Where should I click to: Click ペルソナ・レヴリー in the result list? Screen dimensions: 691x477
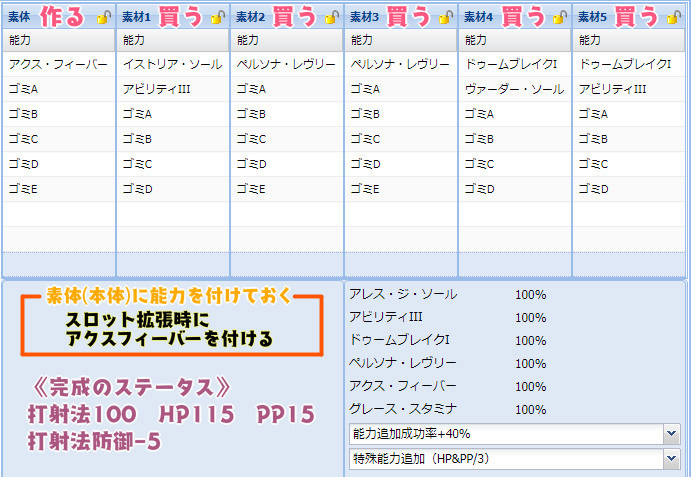coord(403,363)
